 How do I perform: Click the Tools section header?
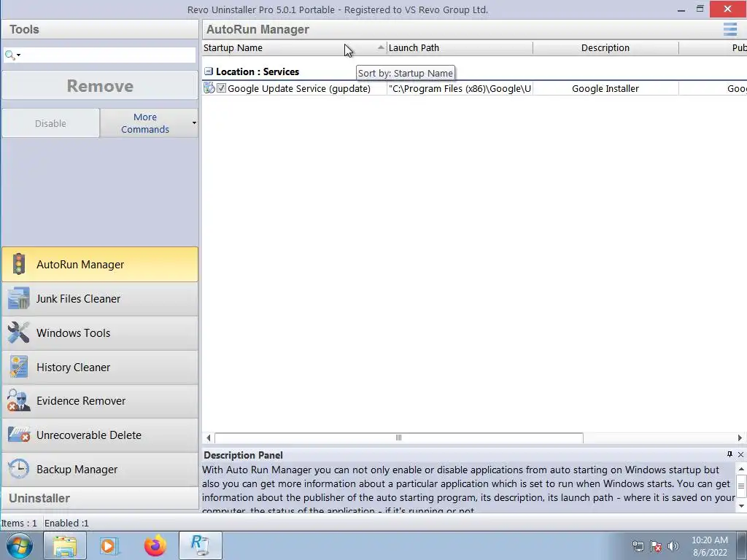[100, 29]
